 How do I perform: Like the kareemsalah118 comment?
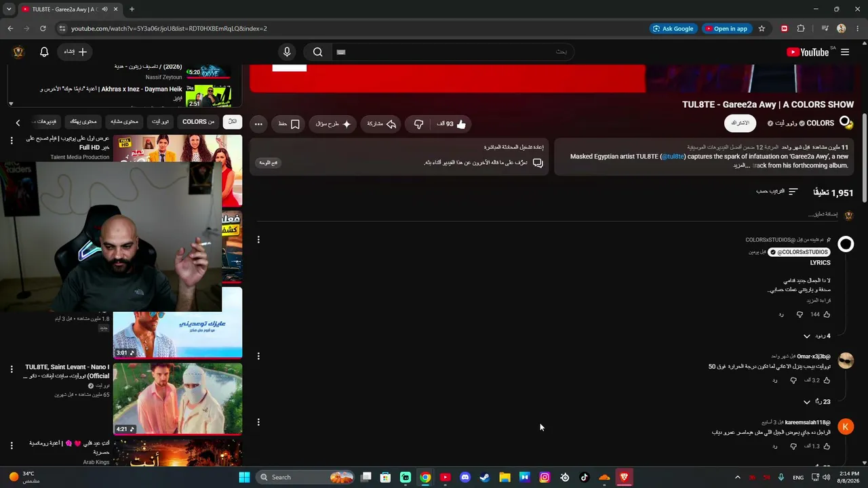coord(826,447)
